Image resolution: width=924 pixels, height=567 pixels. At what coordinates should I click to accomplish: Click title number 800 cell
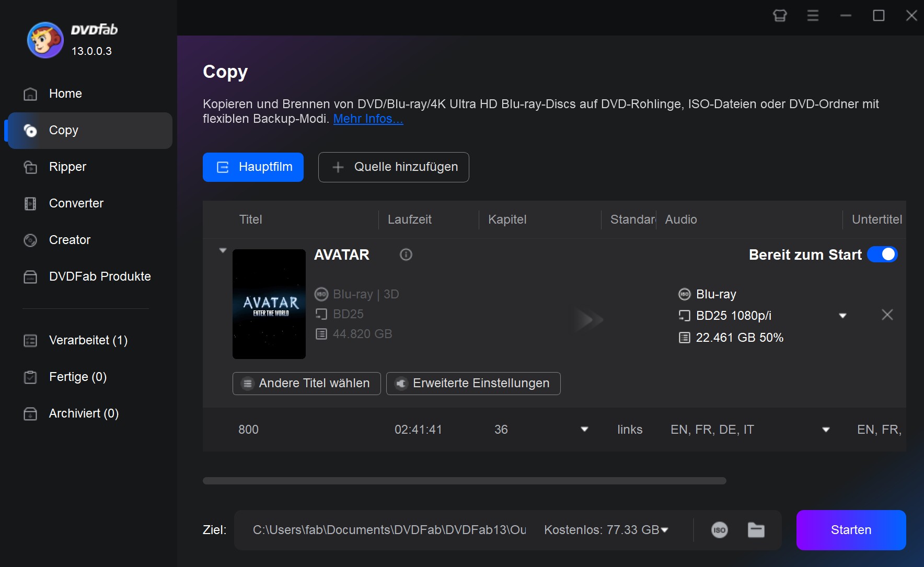pyautogui.click(x=249, y=430)
